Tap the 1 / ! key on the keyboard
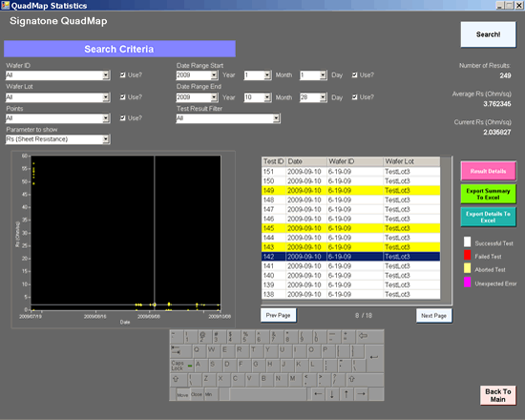This screenshot has width=525, height=420. coord(190,336)
